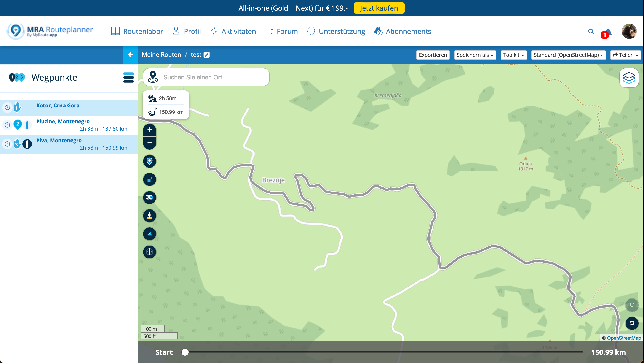Open the Abonnements menu item
The width and height of the screenshot is (644, 363).
tap(403, 31)
